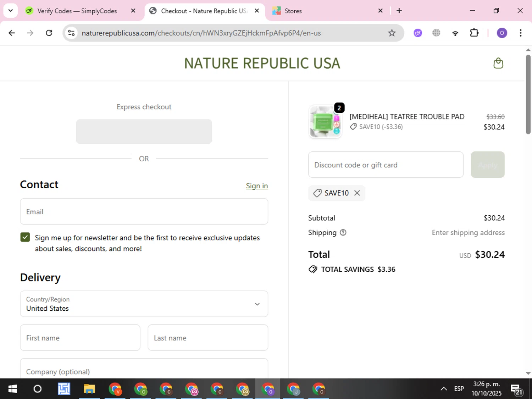Open the Chrome extensions puzzle icon
Image resolution: width=532 pixels, height=399 pixels.
tap(474, 33)
